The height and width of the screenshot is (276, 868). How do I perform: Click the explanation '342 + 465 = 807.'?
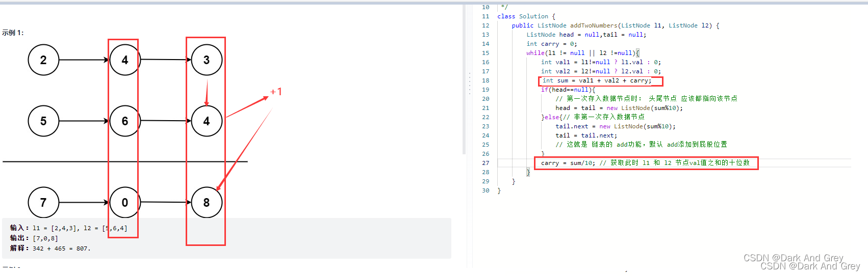point(50,249)
